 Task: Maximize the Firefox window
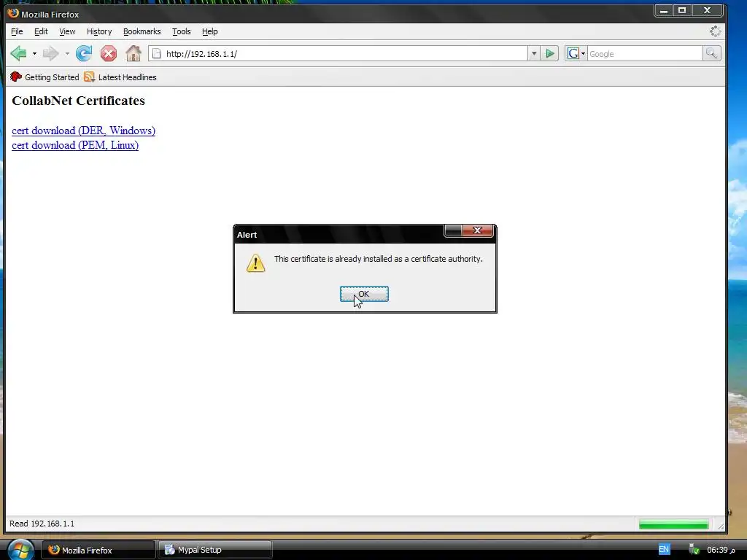[682, 10]
